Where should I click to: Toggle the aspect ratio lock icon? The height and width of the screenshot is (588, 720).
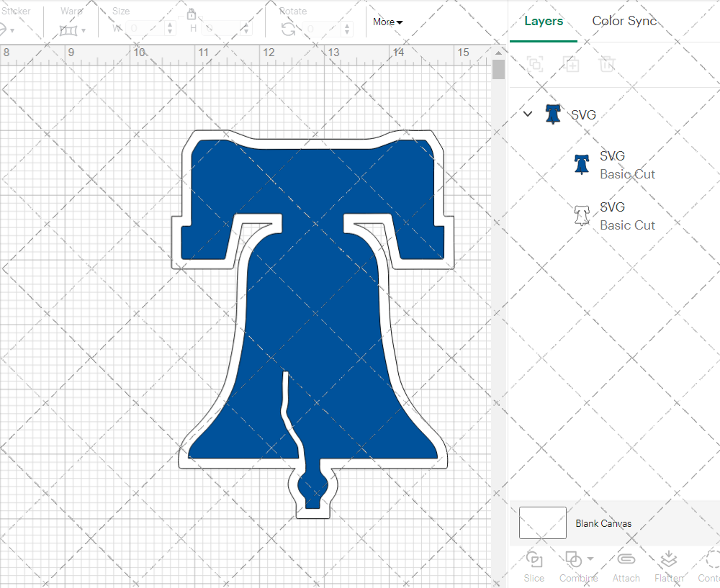191,14
